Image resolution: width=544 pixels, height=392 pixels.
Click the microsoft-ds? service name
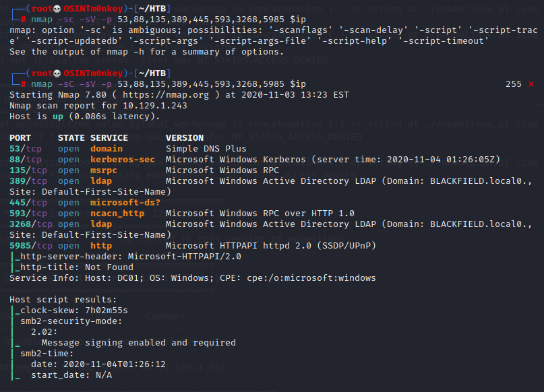(125, 203)
